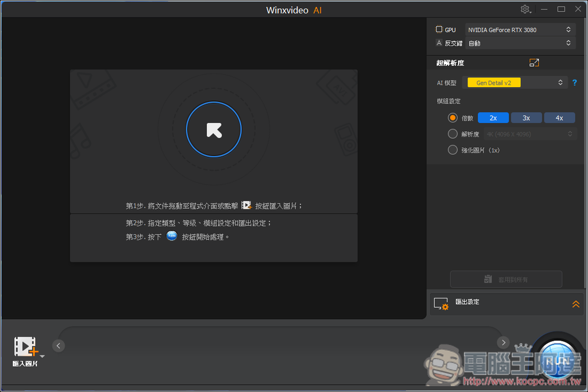
Task: Open 4K resolution dropdown
Action: tap(530, 134)
